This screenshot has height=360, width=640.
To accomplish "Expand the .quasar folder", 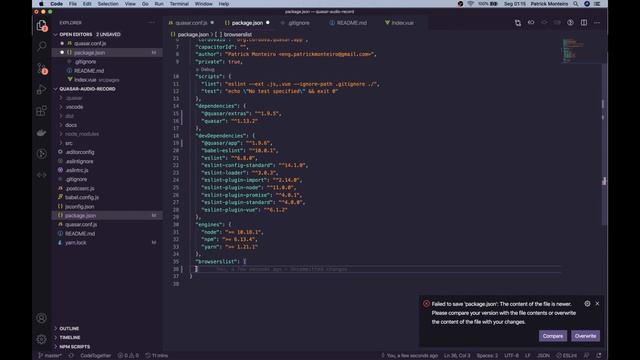I will click(73, 98).
